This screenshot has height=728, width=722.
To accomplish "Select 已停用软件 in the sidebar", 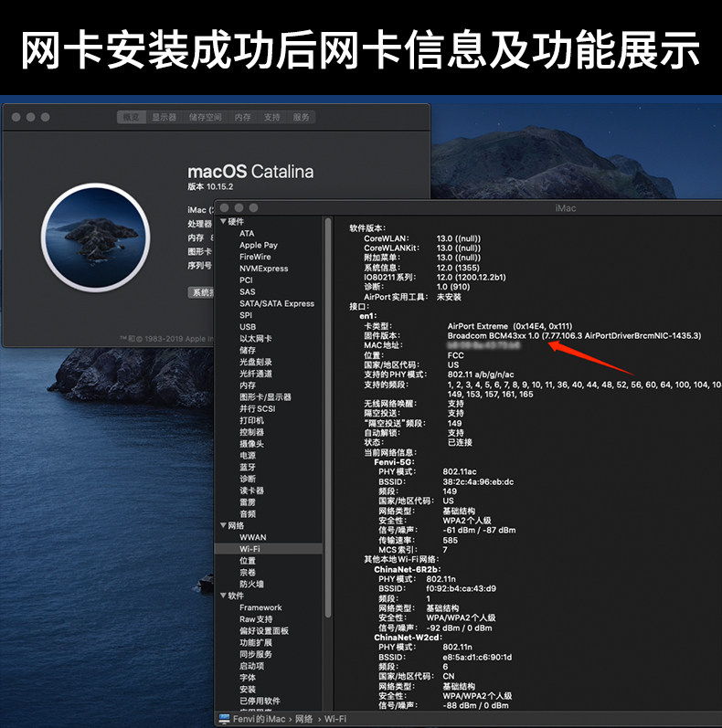I will 260,701.
